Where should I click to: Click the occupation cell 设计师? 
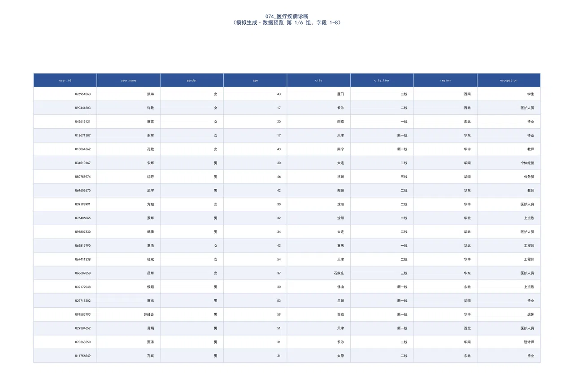pos(509,342)
